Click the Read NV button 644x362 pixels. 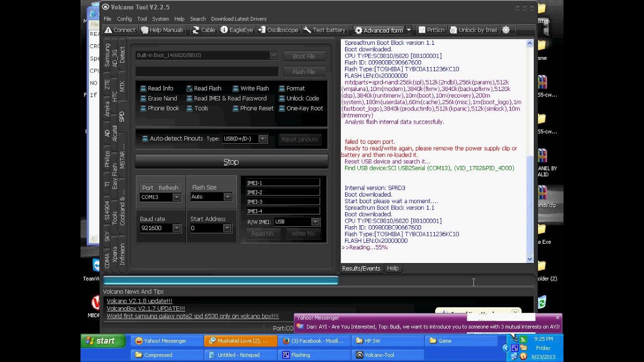click(x=263, y=233)
